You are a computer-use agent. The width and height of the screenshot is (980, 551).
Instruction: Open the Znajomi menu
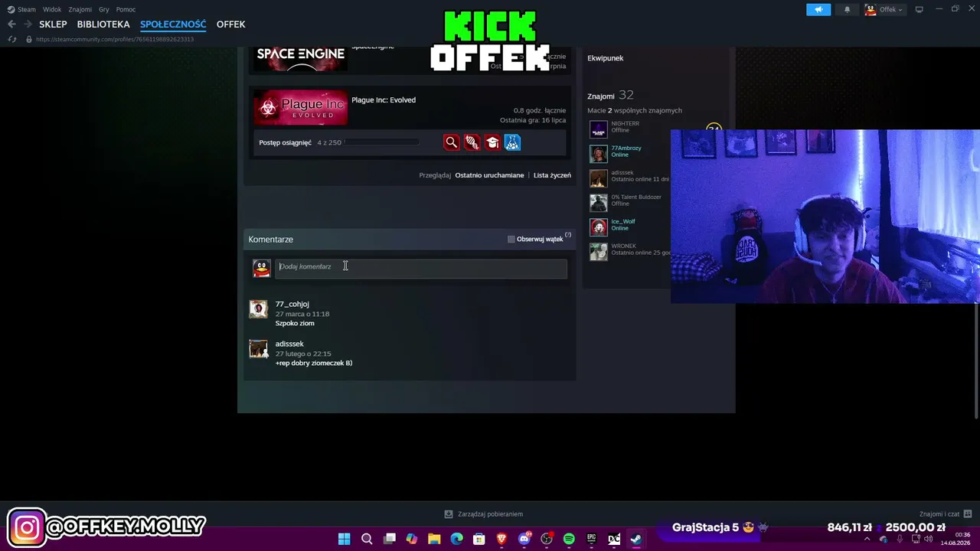tap(80, 9)
